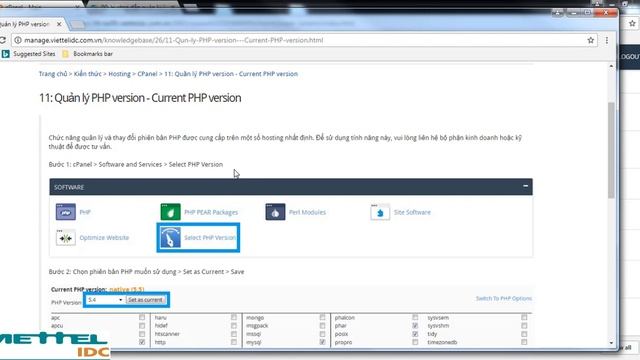Image resolution: width=640 pixels, height=360 pixels.
Task: Enable the msgpack extension checkbox
Action: [x=322, y=326]
